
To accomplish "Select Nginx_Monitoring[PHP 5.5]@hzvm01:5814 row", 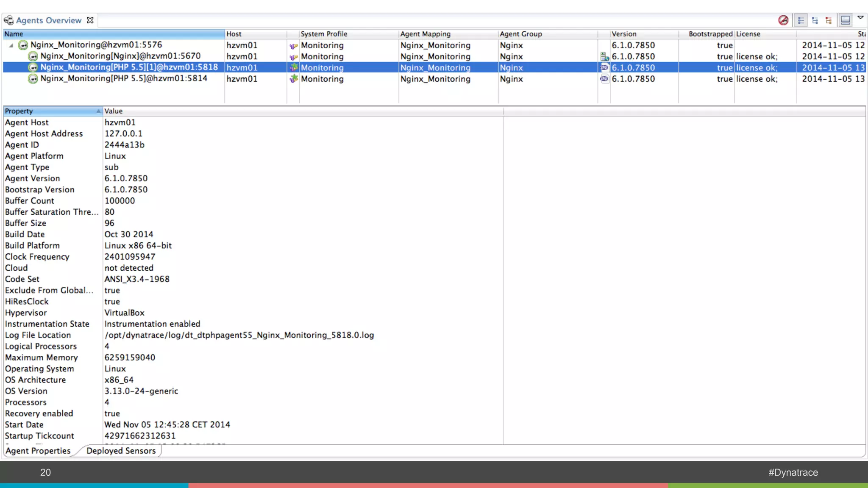I will (434, 79).
